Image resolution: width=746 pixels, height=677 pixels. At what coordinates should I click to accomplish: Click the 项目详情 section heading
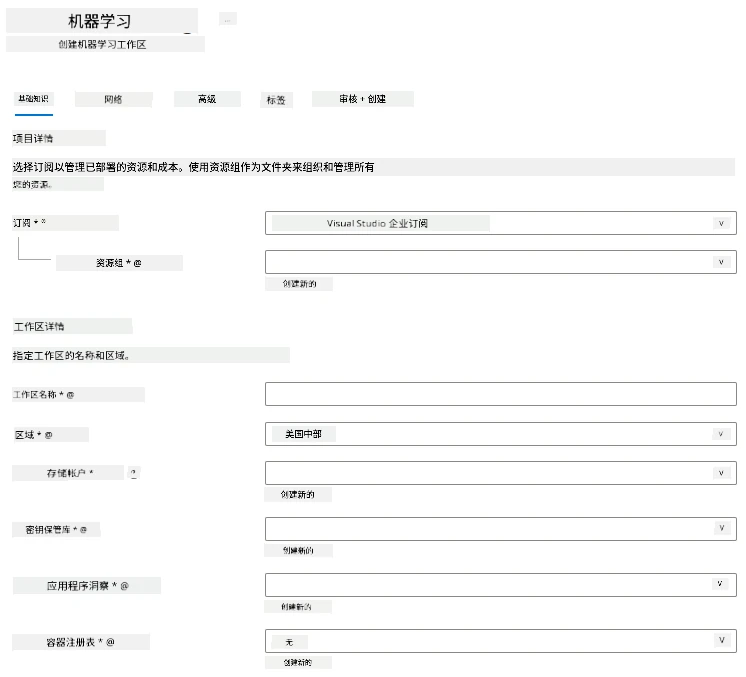pyautogui.click(x=33, y=138)
